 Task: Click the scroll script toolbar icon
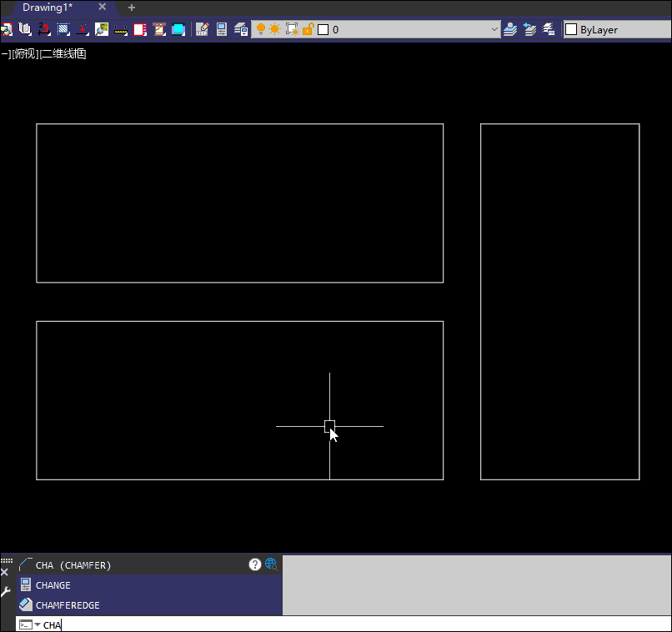[x=159, y=29]
